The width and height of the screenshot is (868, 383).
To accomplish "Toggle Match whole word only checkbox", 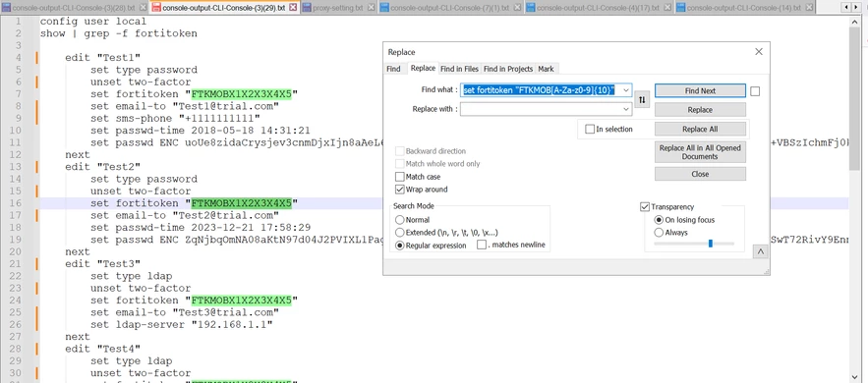I will click(400, 164).
